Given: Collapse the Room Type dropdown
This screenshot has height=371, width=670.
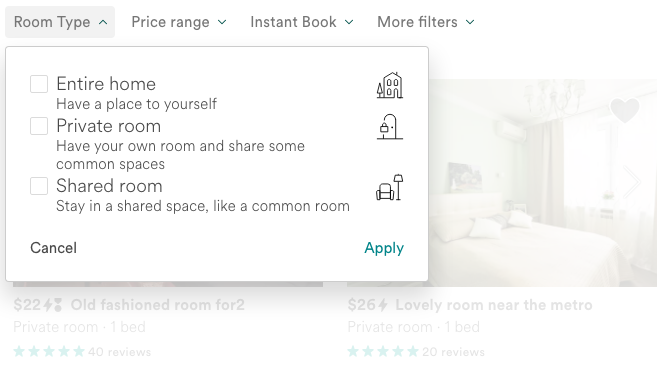Looking at the screenshot, I should click(60, 22).
